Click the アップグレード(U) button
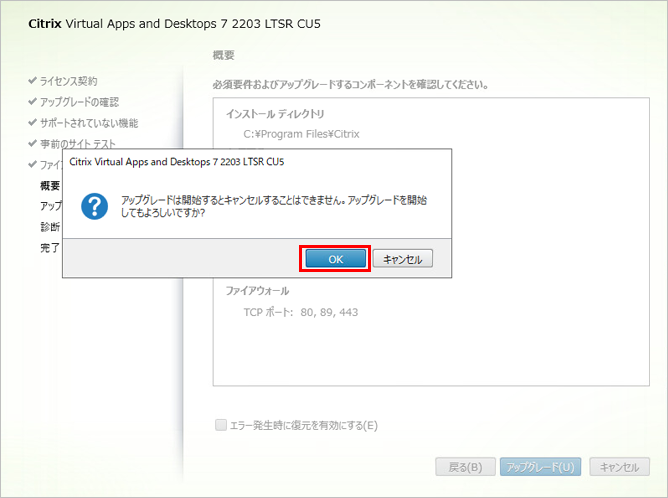Image resolution: width=668 pixels, height=498 pixels. tap(540, 467)
